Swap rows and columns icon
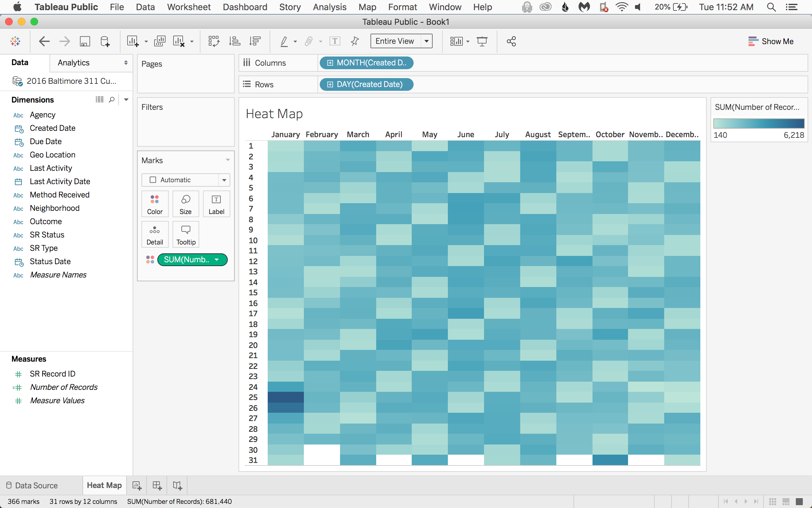The height and width of the screenshot is (508, 812). click(x=214, y=41)
